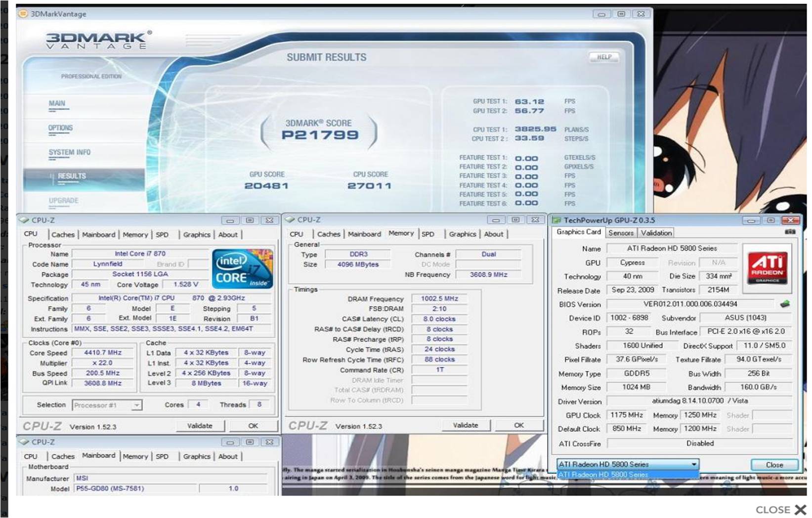Open SPD tab in the Memory CPU-Z window

428,234
